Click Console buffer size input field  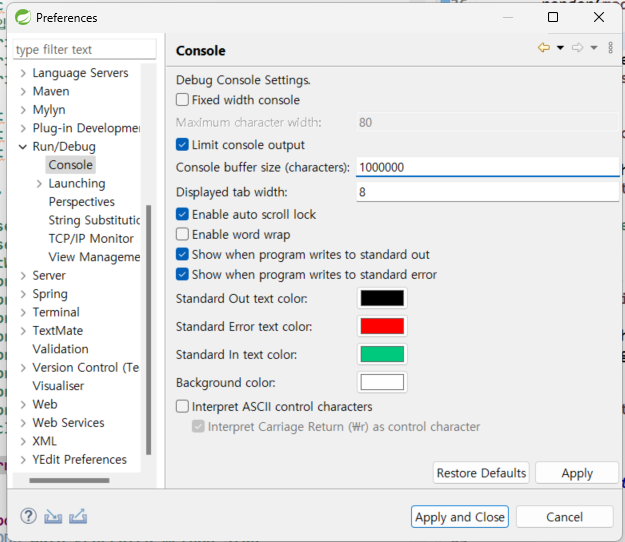(x=487, y=167)
